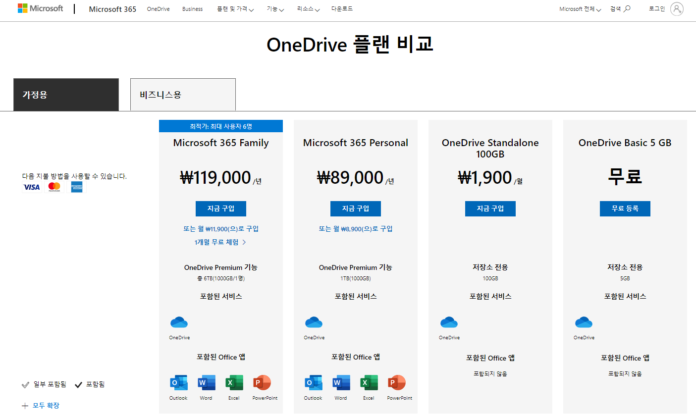Screen dimensions: 696x419
Task: Click monthly ₩8,900 purchase link for Personal
Action: (356, 229)
